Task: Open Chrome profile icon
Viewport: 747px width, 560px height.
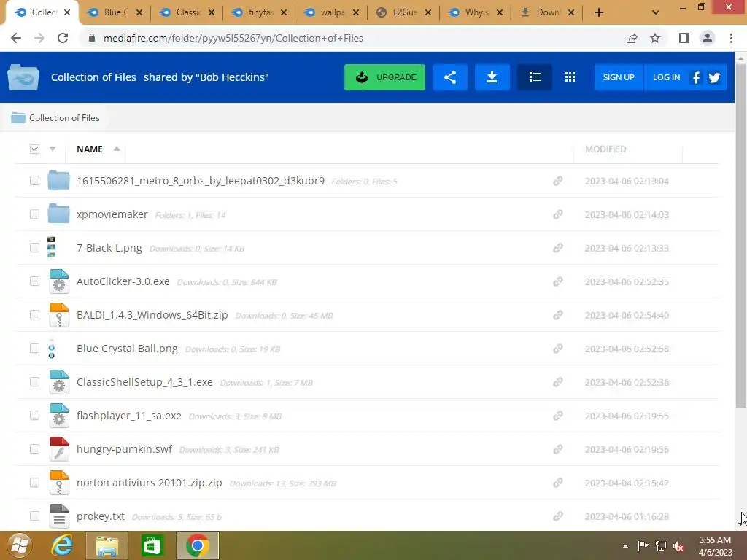Action: tap(708, 38)
